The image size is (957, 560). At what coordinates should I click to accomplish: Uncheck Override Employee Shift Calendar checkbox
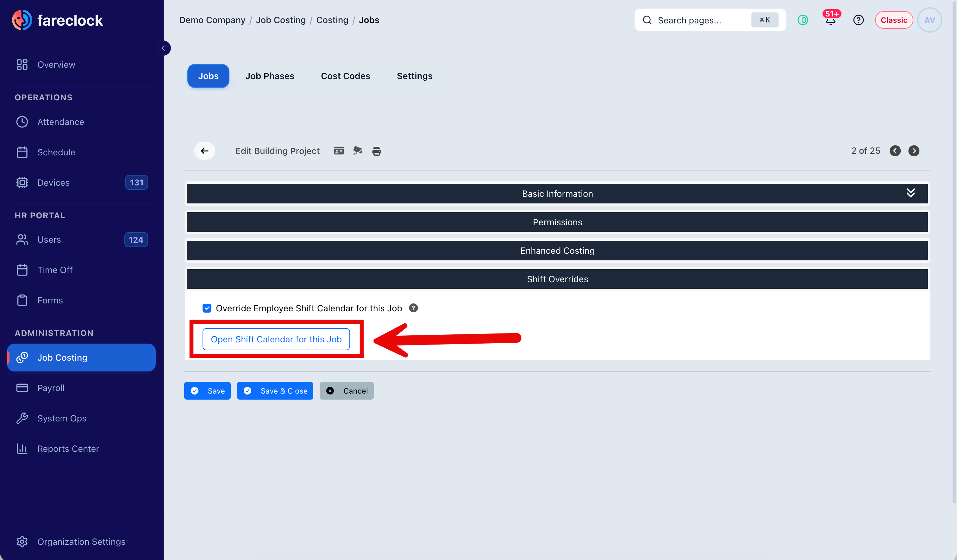(207, 308)
